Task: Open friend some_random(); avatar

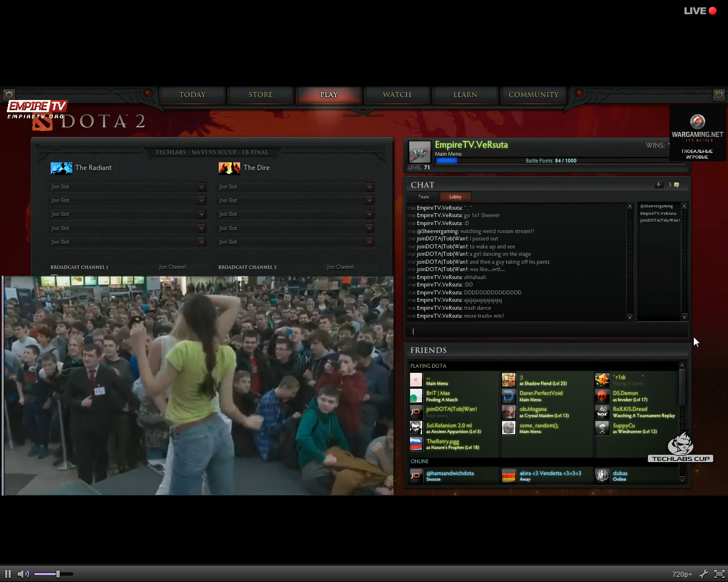Action: [508, 428]
